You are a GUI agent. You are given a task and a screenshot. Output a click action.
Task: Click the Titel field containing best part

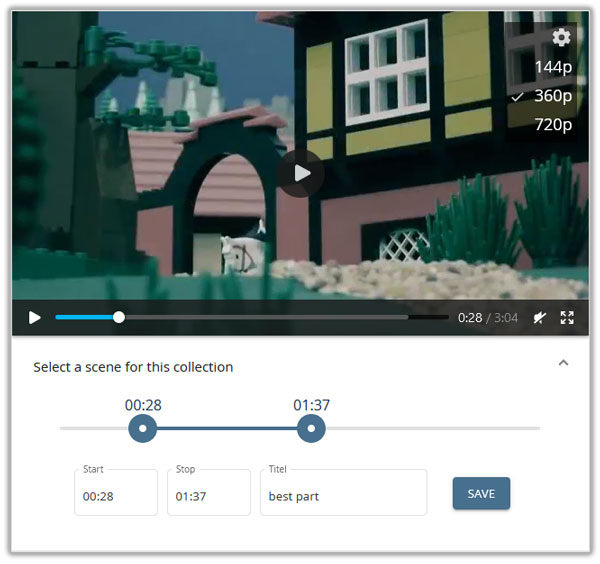[344, 492]
